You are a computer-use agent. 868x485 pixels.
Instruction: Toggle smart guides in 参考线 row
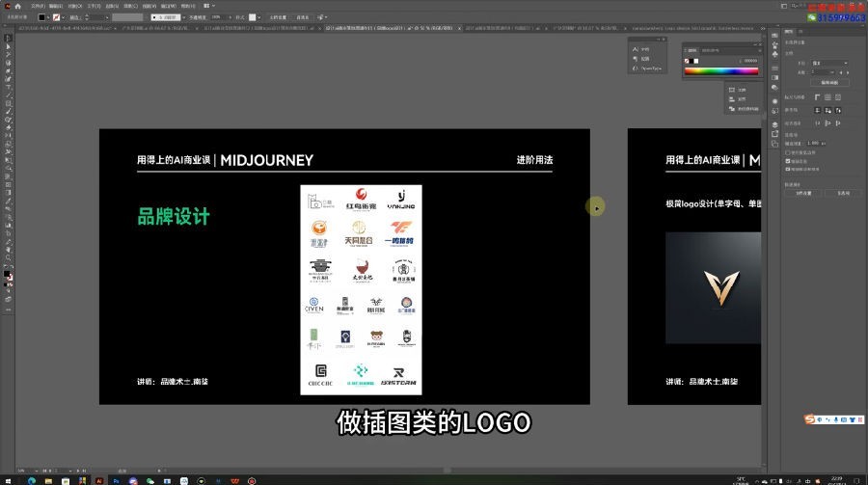coord(838,110)
